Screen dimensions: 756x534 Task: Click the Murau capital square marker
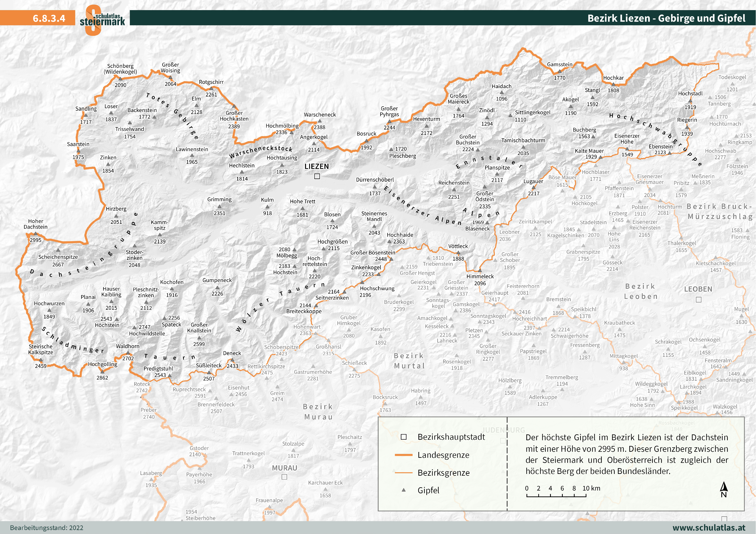pos(284,477)
